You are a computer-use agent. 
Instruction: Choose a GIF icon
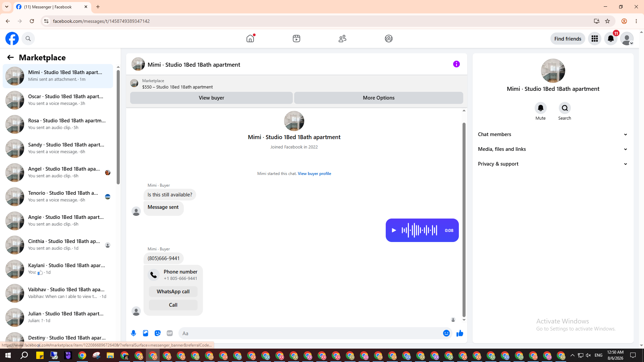170,333
